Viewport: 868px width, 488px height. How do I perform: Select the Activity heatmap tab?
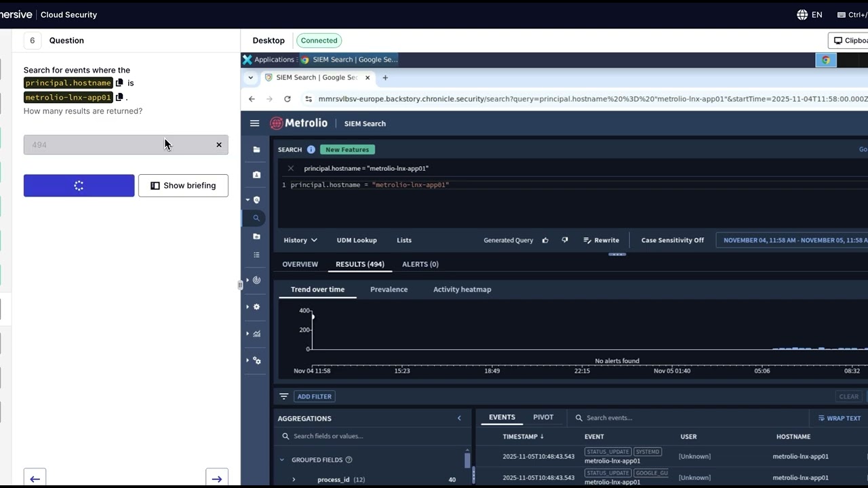pos(462,289)
